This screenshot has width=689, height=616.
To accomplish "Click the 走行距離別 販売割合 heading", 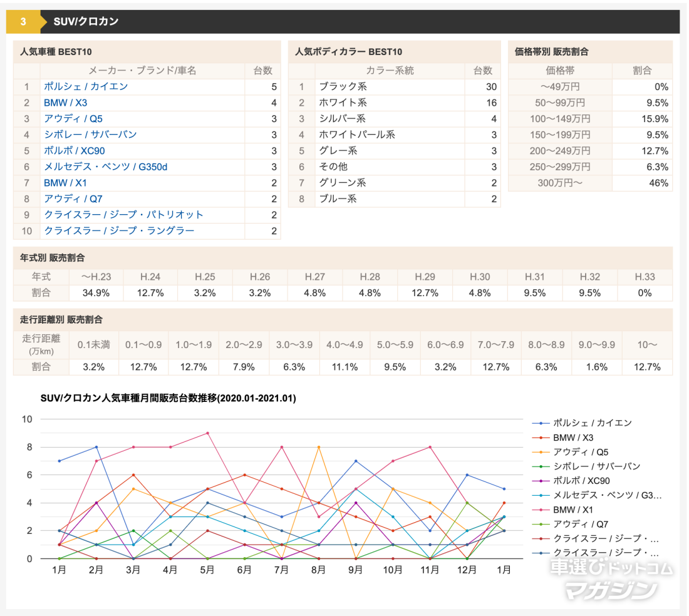I will [x=61, y=320].
